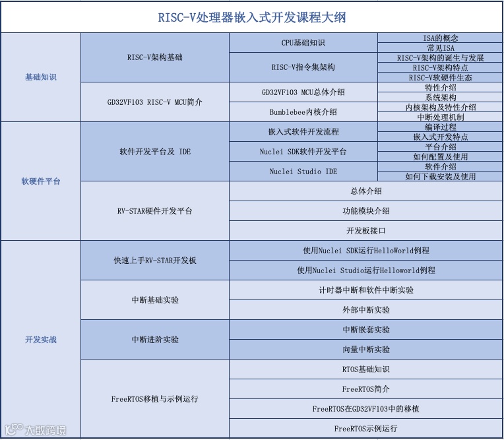Select the 功能模块介绍 row
The image size is (504, 440).
365,211
